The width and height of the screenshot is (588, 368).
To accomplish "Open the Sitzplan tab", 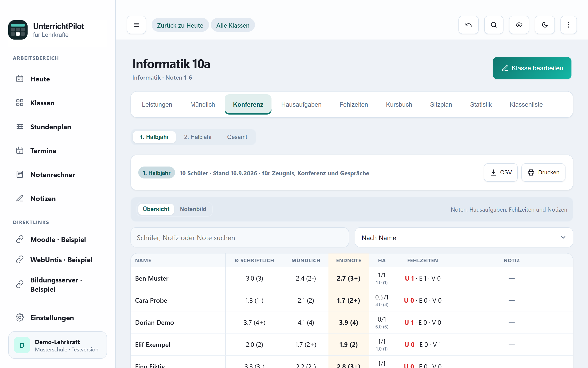I will click(x=441, y=104).
